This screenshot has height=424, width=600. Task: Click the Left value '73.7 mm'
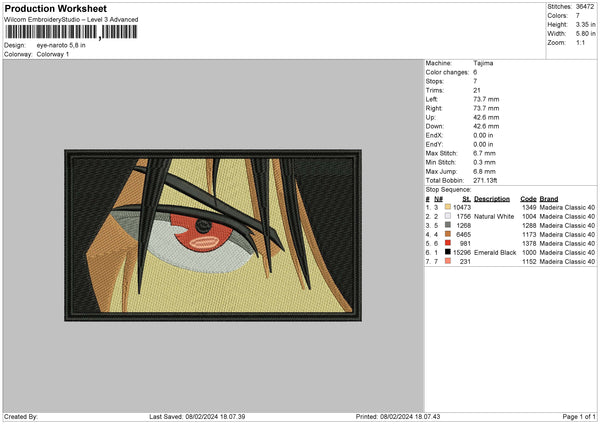(486, 99)
